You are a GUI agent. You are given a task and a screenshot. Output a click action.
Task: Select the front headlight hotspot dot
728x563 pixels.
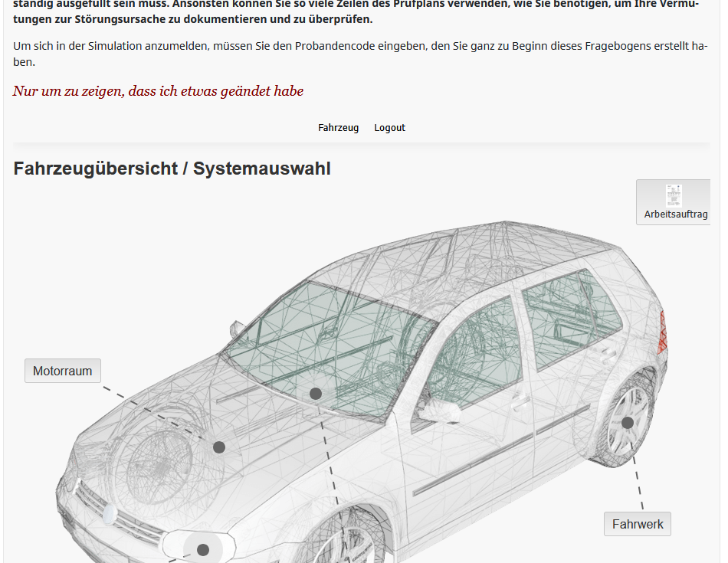203,549
